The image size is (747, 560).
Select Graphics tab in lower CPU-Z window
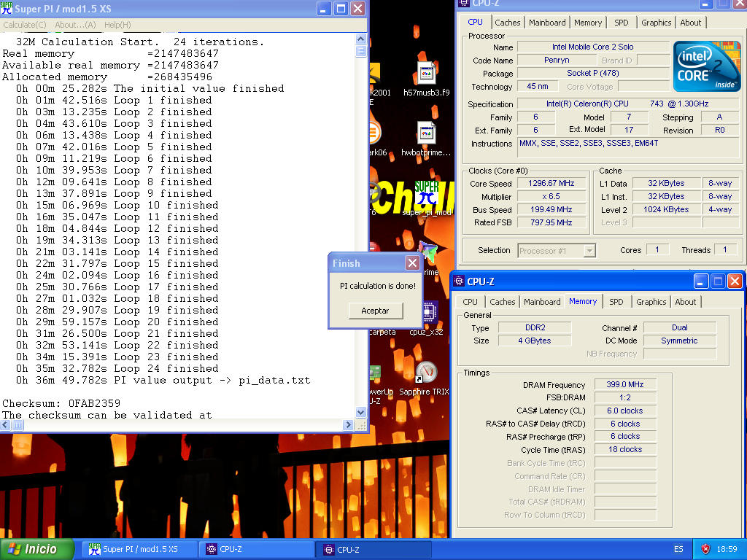point(651,302)
